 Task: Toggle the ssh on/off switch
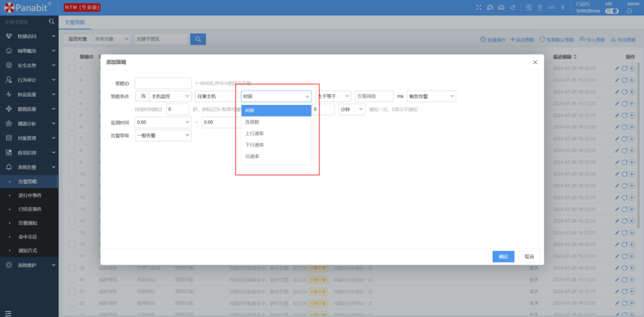click(x=612, y=11)
